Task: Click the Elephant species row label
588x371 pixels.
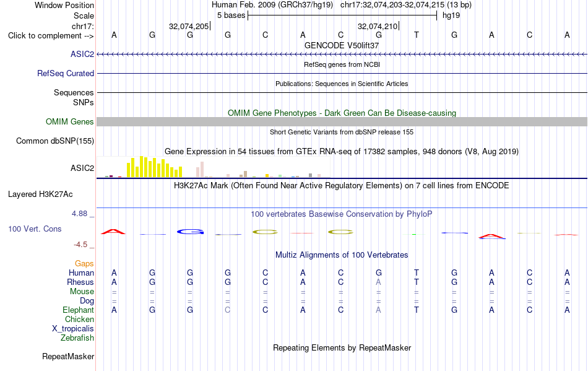Action: [78, 310]
